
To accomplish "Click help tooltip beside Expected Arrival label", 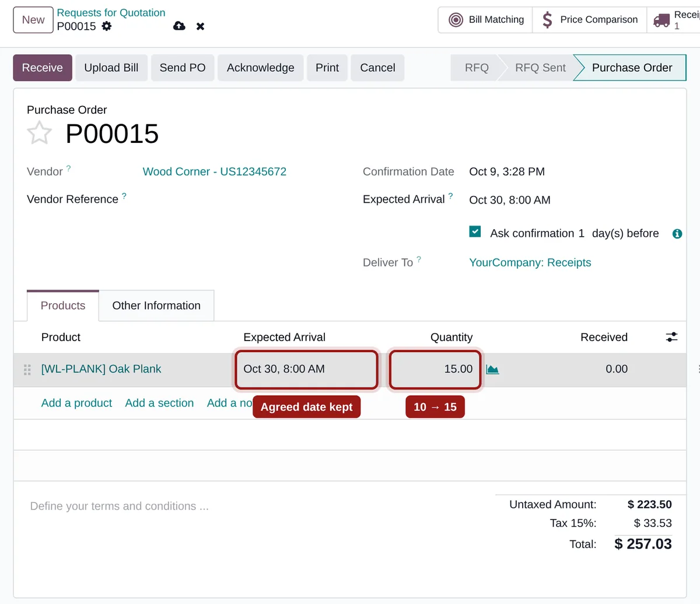I will coord(450,196).
